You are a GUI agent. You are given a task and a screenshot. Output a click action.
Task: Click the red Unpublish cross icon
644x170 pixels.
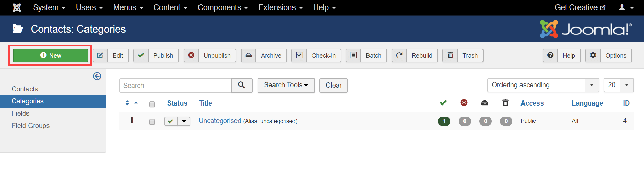(191, 55)
